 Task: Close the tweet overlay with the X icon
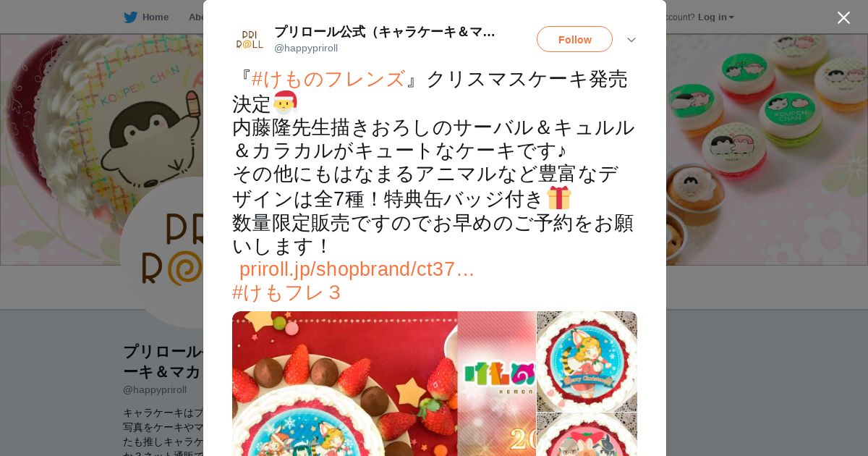coord(843,17)
